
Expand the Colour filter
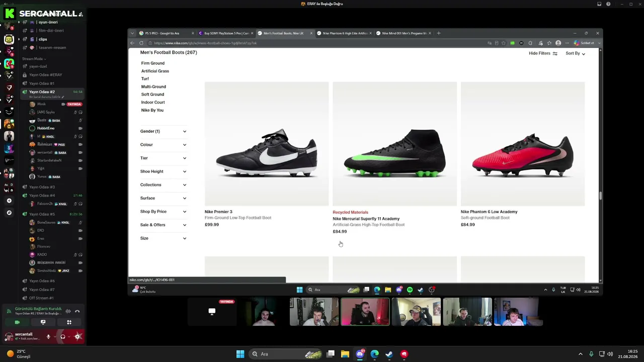point(164,145)
